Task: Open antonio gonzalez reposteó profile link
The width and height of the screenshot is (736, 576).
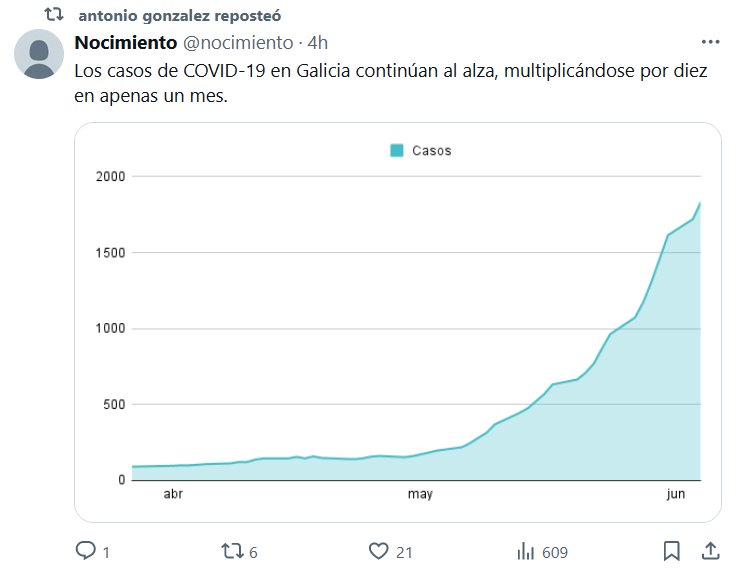Action: click(179, 17)
